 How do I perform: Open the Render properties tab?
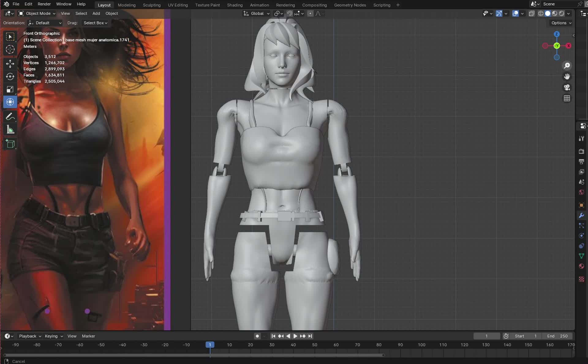coord(581,151)
